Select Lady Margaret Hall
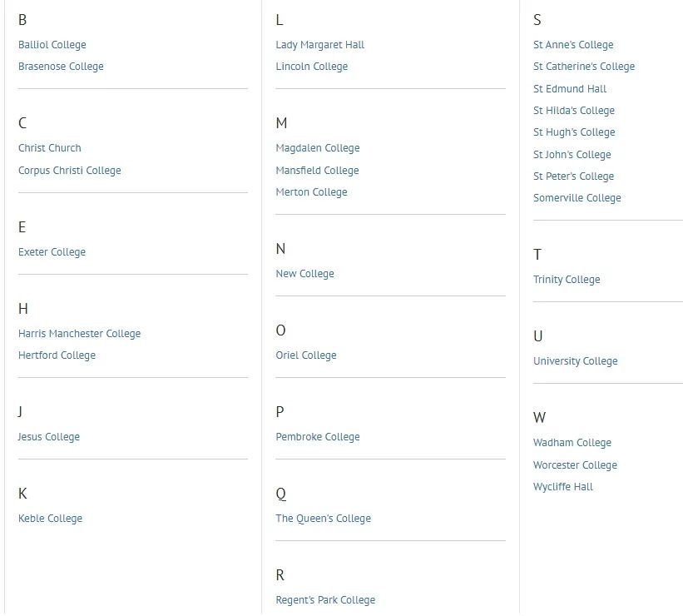This screenshot has height=616, width=683. (x=319, y=45)
